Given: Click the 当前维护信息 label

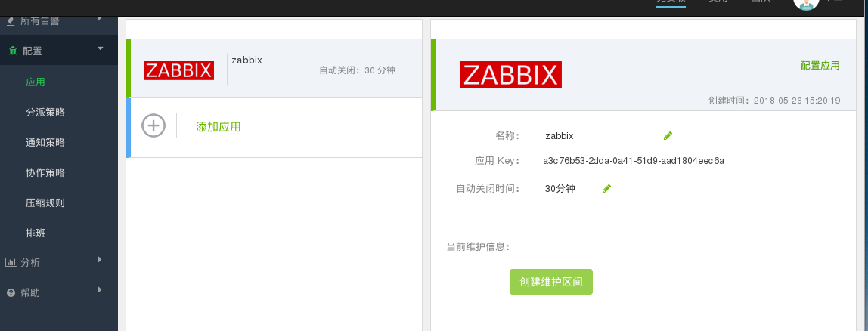Looking at the screenshot, I should click(x=478, y=247).
